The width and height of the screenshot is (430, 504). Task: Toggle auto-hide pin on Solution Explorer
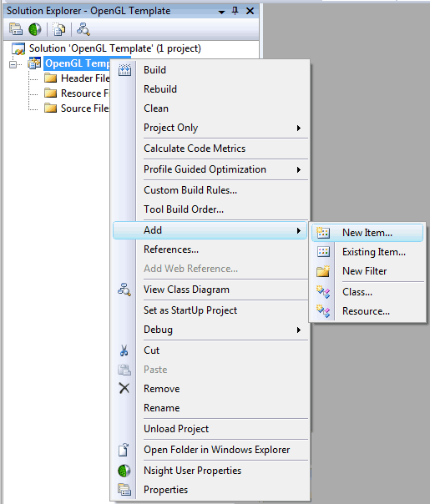pos(235,11)
